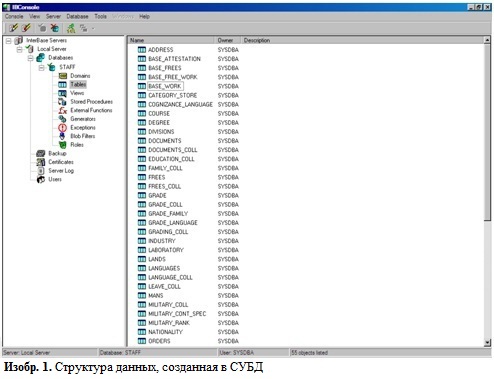
Task: Launch Interactive SQL from the toolbar
Action: coord(71,28)
